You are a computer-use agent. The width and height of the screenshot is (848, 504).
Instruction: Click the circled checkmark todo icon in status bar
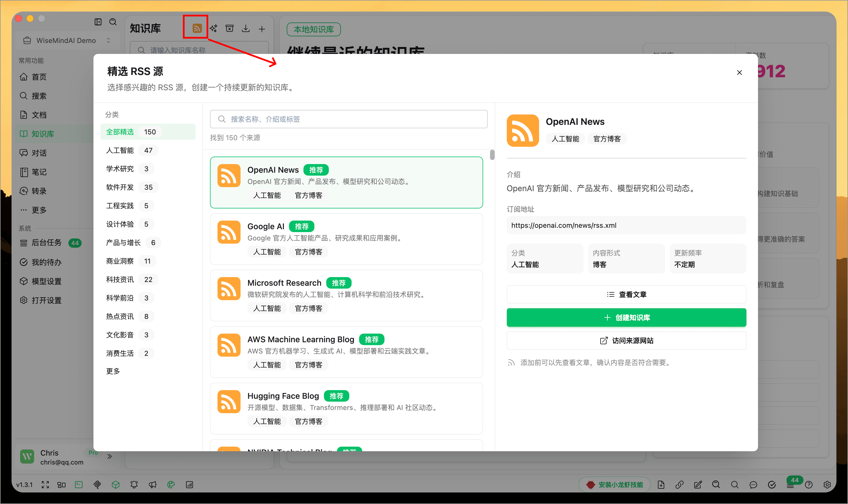tap(772, 485)
